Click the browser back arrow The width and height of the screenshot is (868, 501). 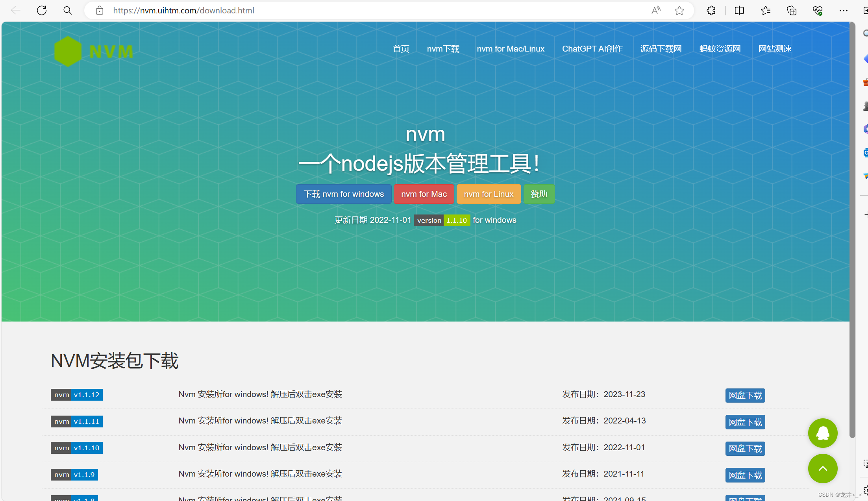tap(16, 11)
